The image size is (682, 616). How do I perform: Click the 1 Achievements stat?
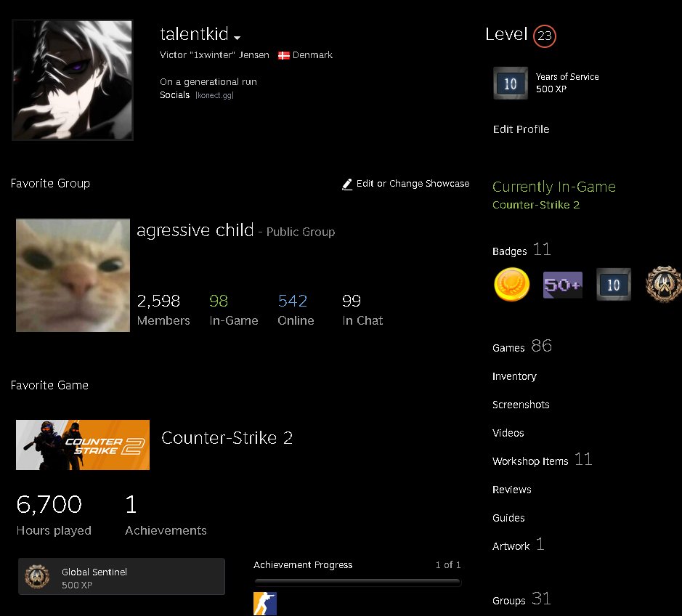tap(166, 515)
